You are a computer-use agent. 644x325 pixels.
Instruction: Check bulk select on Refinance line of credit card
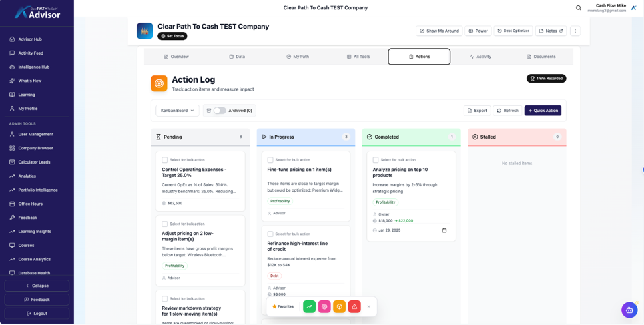point(270,234)
